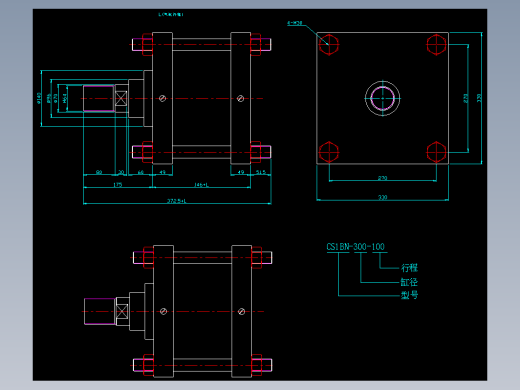Select the 型号 model label
520x390 pixels.
click(409, 295)
